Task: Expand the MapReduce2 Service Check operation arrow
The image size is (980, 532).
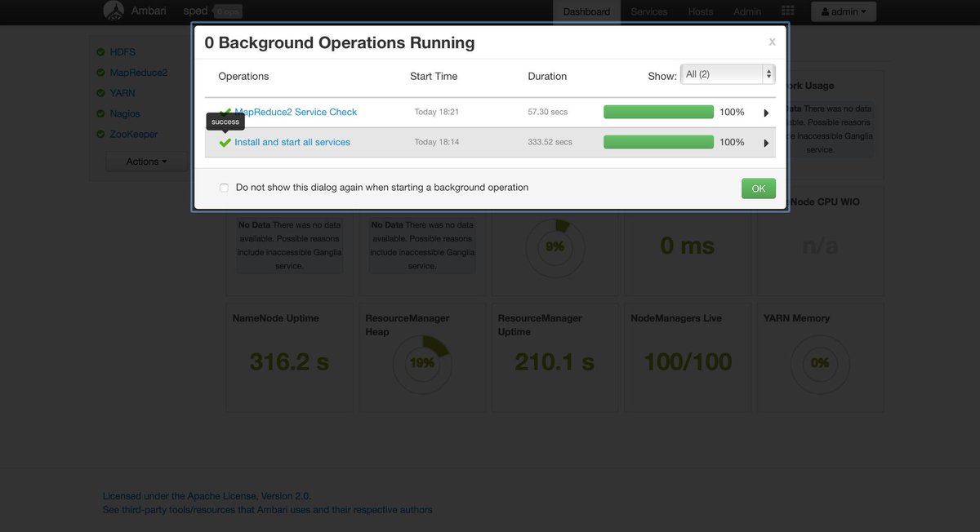Action: (x=766, y=113)
